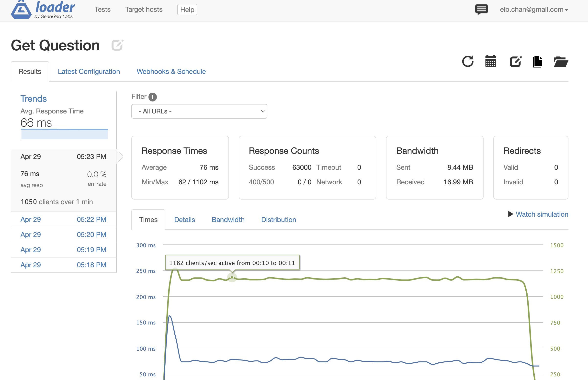Click the copy test document icon
The height and width of the screenshot is (380, 588).
tap(537, 61)
